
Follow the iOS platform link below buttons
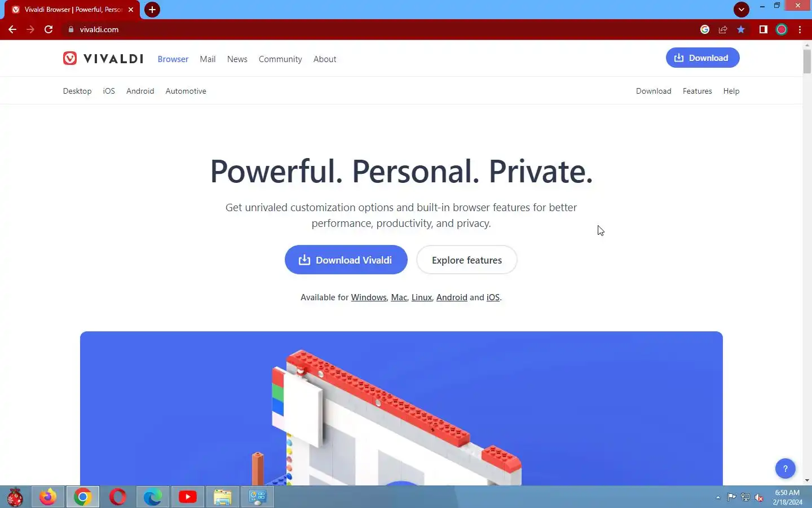(x=493, y=297)
